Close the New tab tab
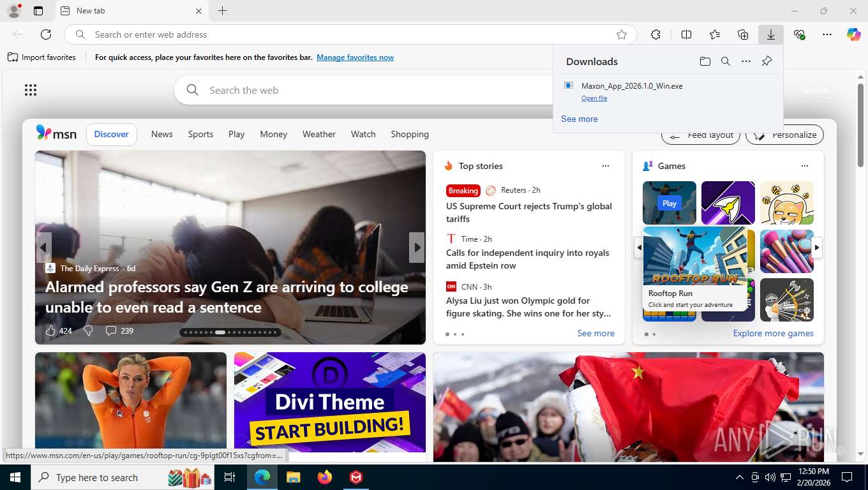The height and width of the screenshot is (490, 868). coord(198,11)
